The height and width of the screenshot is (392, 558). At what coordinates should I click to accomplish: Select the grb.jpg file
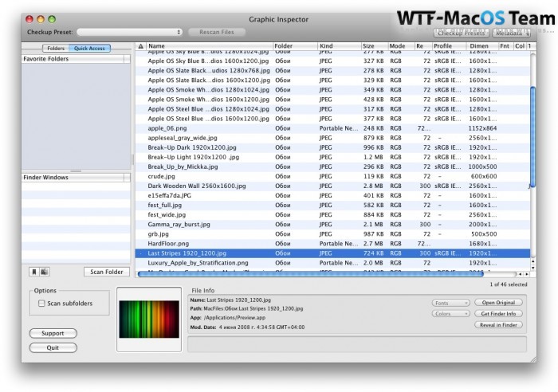pyautogui.click(x=332, y=234)
